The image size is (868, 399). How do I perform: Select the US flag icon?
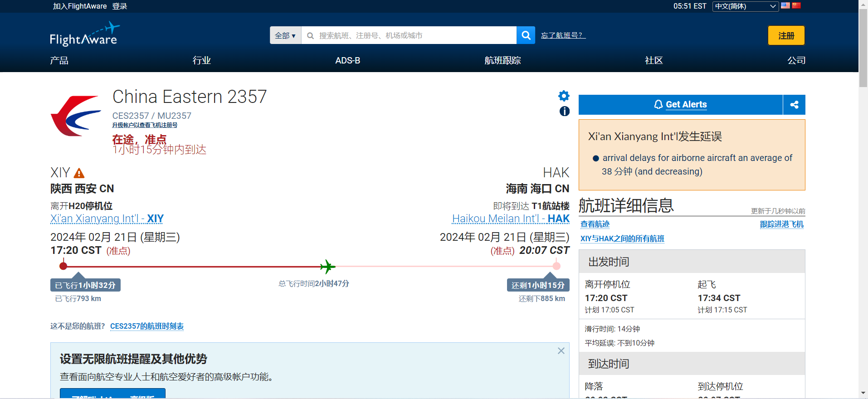click(x=785, y=6)
